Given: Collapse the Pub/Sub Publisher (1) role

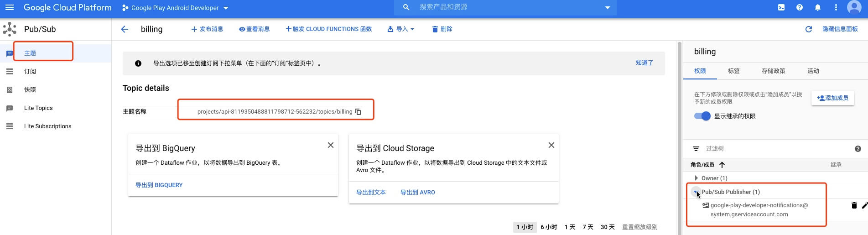Looking at the screenshot, I should 696,192.
